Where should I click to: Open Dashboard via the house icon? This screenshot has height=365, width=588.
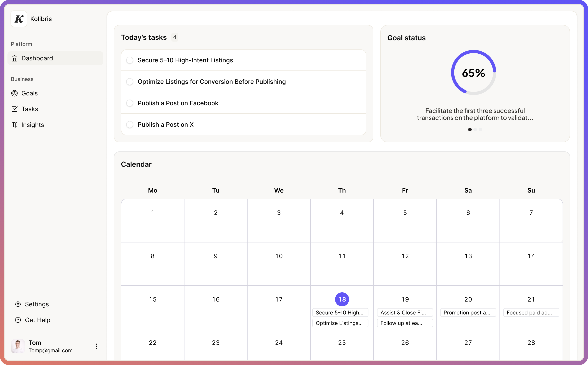[15, 58]
